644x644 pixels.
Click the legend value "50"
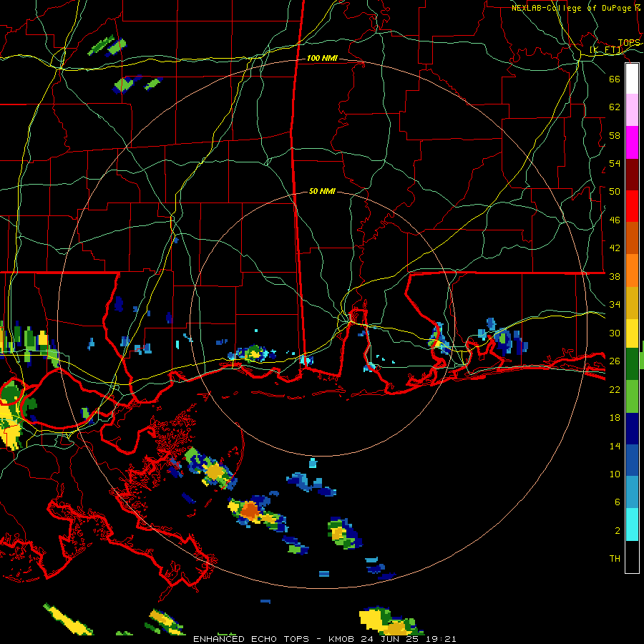coord(615,191)
